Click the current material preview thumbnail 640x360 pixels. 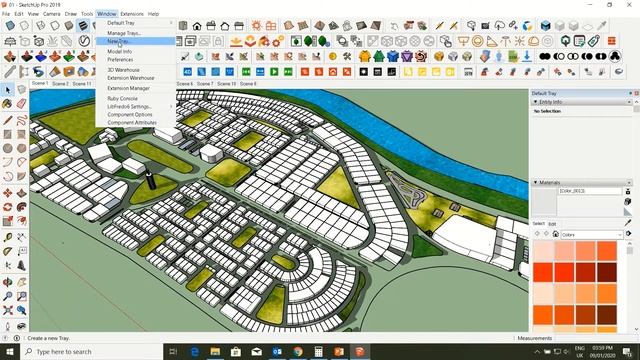[x=544, y=202]
